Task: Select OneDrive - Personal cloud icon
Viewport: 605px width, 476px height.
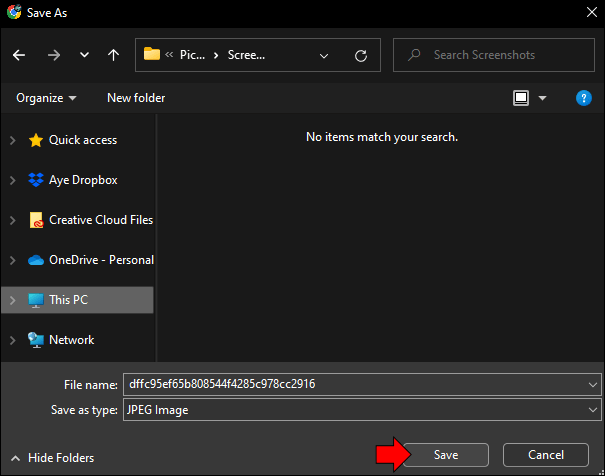Action: pos(36,260)
